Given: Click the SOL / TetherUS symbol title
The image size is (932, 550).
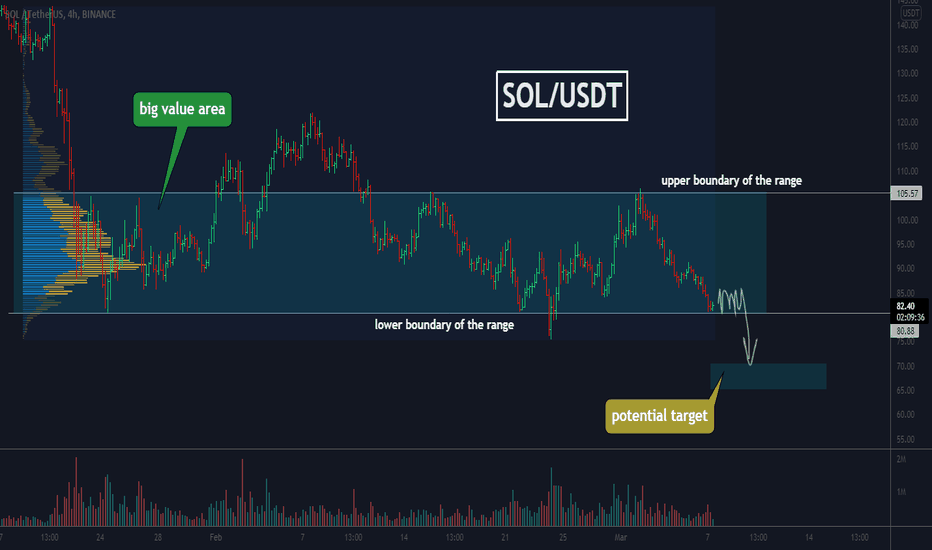Looking at the screenshot, I should [x=59, y=14].
